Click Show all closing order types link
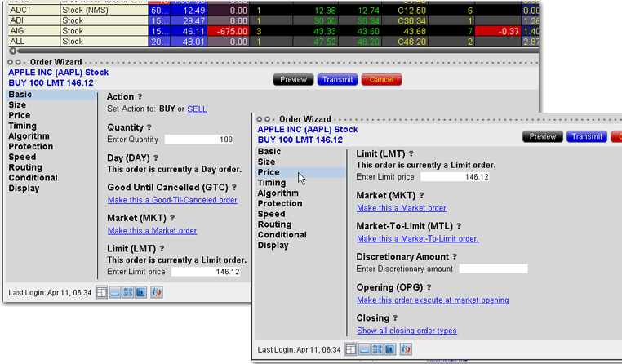The image size is (622, 364). (x=407, y=331)
